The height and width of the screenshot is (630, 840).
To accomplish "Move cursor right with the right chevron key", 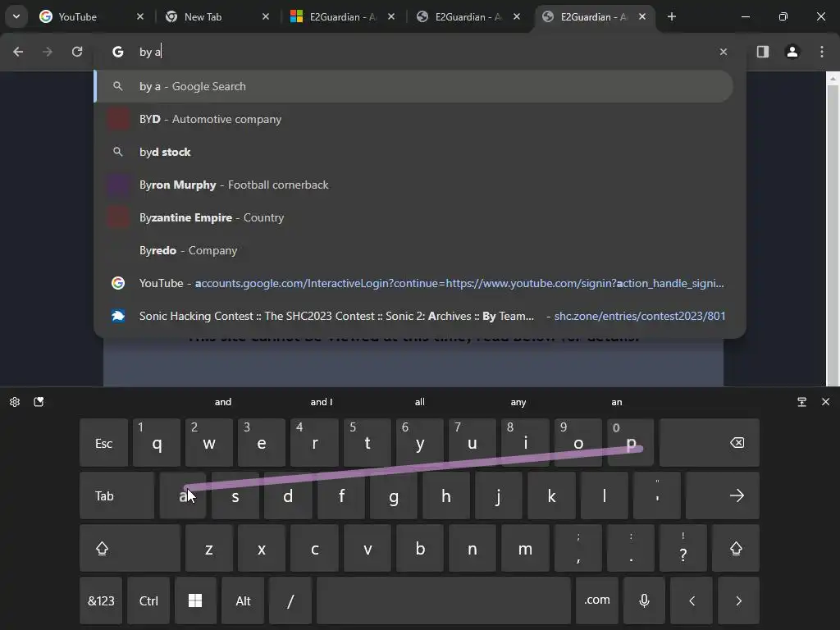I will (739, 600).
